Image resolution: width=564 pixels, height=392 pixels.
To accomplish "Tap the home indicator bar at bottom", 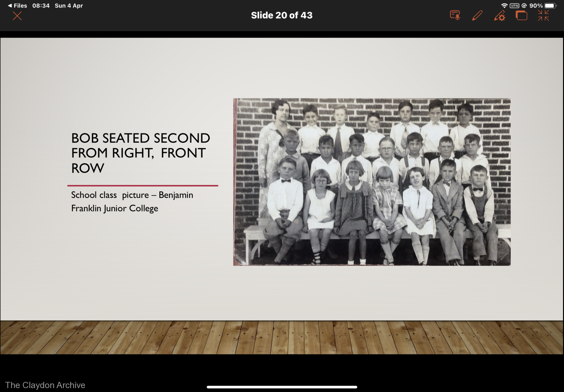I will click(x=282, y=387).
